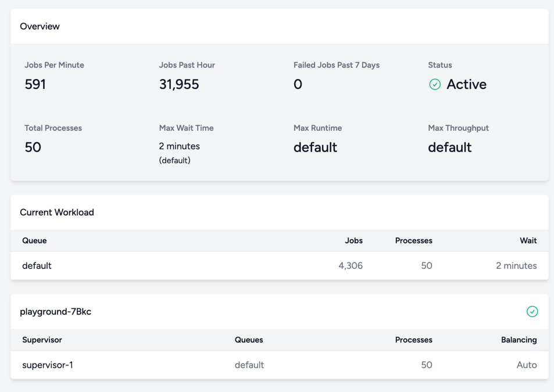Click the Total Processes value 50
Image resolution: width=554 pixels, height=392 pixels.
click(x=33, y=147)
